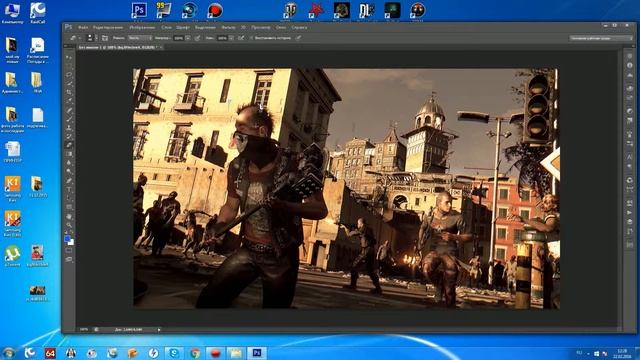Select the Crop tool

point(69,92)
